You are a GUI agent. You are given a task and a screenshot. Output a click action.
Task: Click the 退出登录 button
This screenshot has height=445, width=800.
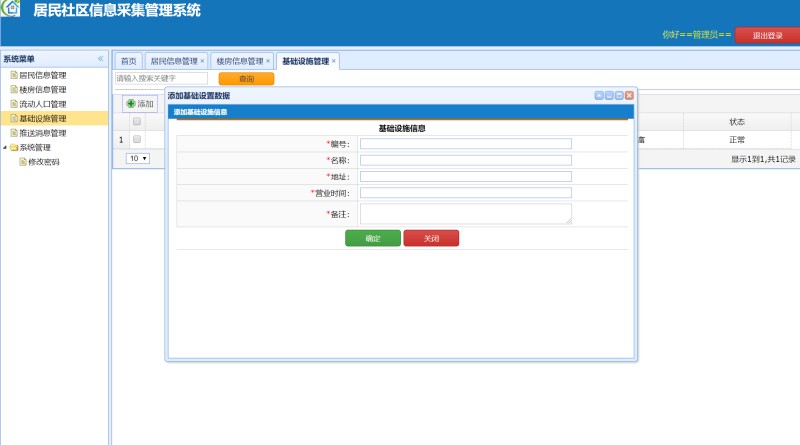coord(767,35)
